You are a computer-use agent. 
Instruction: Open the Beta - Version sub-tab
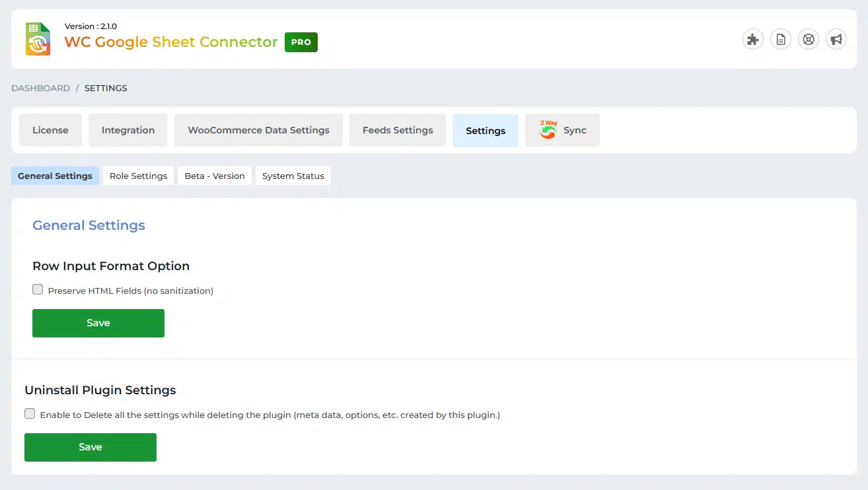(214, 176)
